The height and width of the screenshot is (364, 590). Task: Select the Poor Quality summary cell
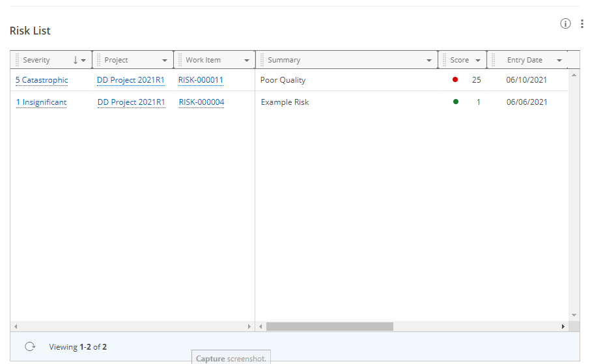pyautogui.click(x=283, y=80)
